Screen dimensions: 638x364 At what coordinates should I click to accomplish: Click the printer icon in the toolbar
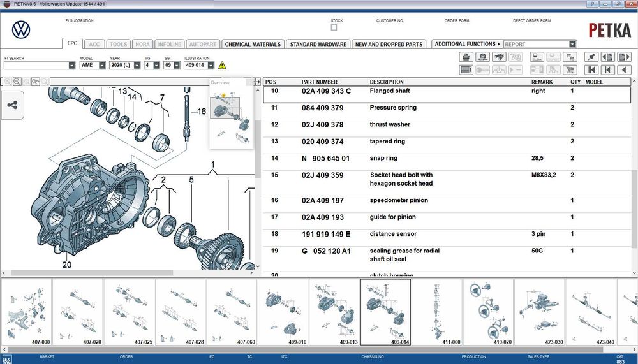click(x=466, y=57)
